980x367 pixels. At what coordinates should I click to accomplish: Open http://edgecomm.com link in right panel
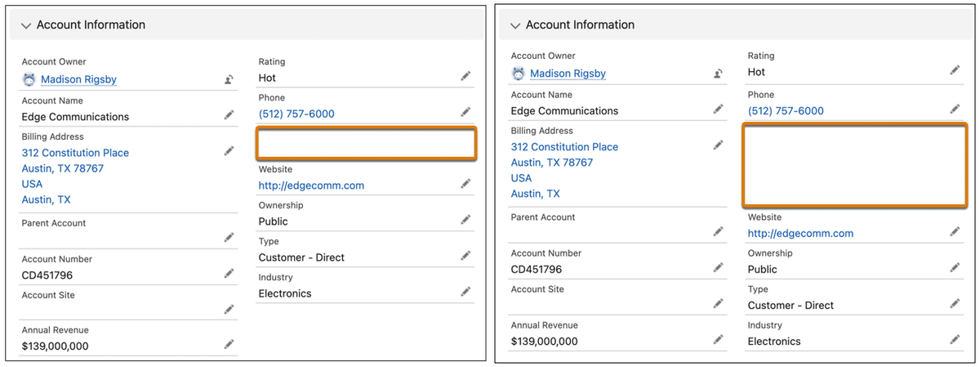coord(800,233)
